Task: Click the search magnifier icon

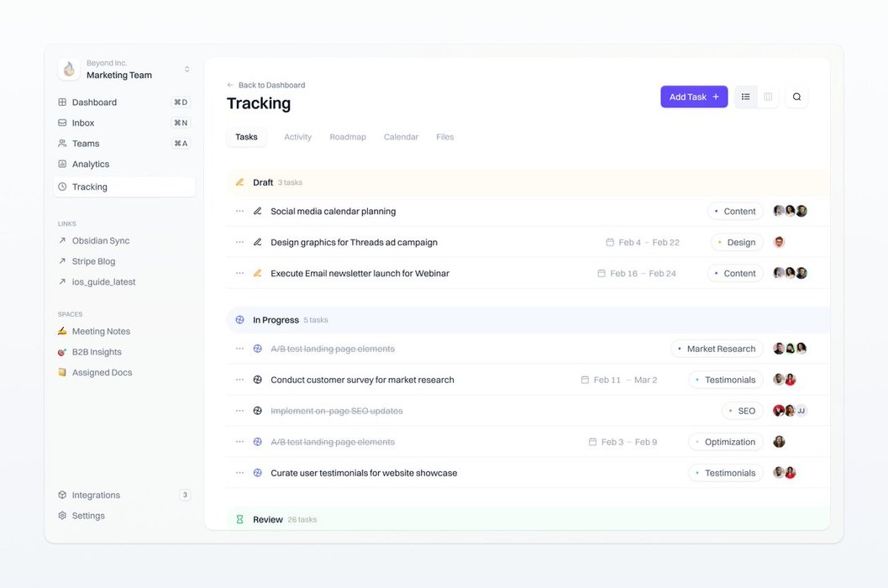Action: tap(796, 97)
